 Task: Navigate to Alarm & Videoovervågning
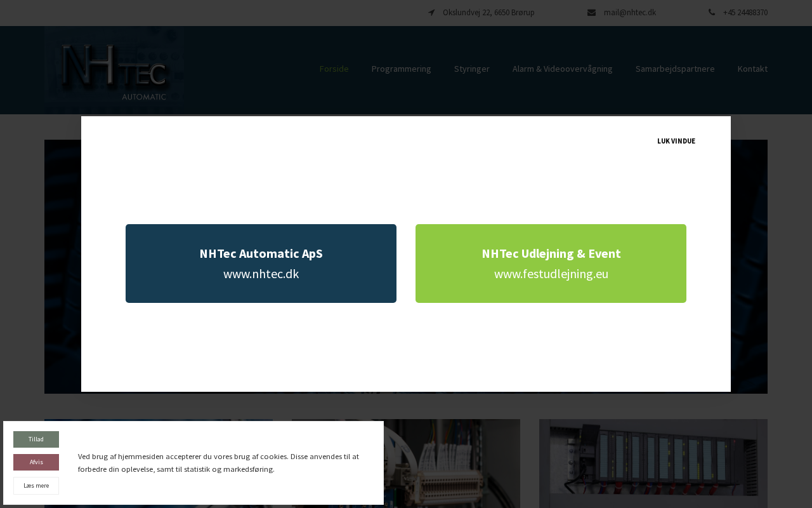click(563, 69)
